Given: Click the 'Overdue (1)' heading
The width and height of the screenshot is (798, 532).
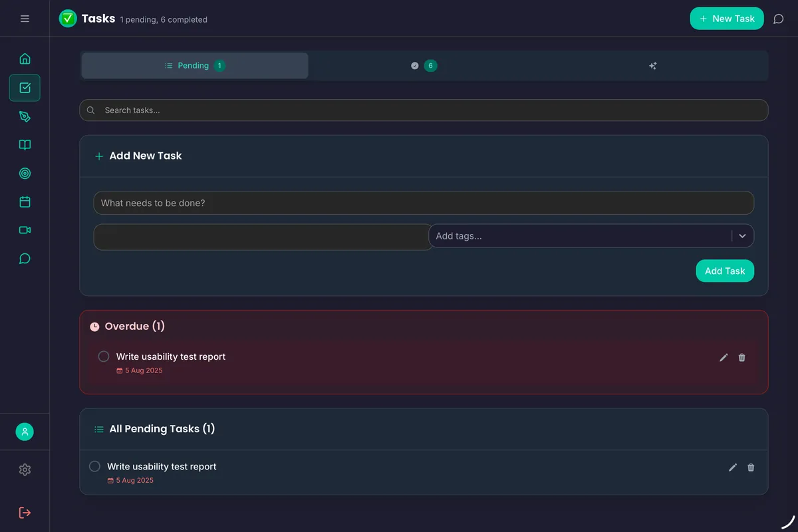Looking at the screenshot, I should (x=135, y=327).
